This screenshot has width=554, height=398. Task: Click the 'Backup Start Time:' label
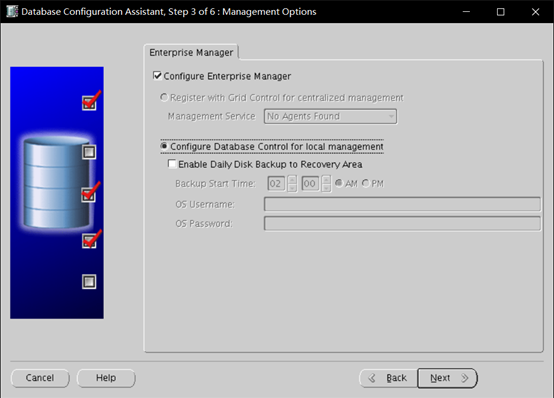pos(215,183)
